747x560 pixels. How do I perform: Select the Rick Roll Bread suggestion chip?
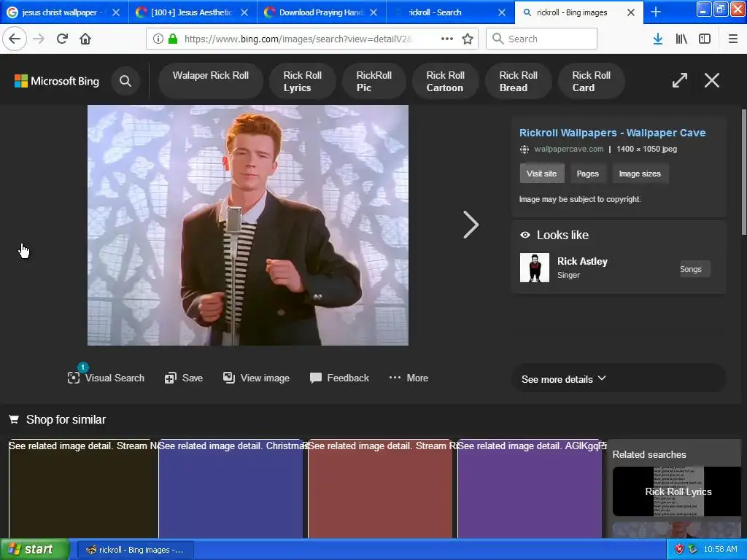point(519,81)
